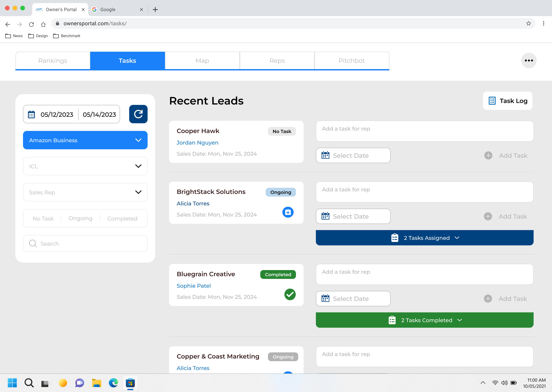The width and height of the screenshot is (552, 392).
Task: Expand the Sales Rep dropdown
Action: 85,192
